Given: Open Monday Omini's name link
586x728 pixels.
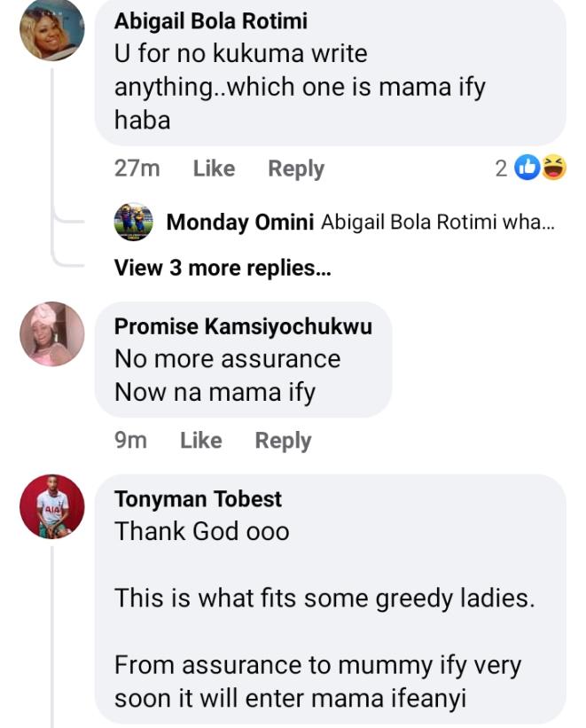Looking at the screenshot, I should click(239, 223).
